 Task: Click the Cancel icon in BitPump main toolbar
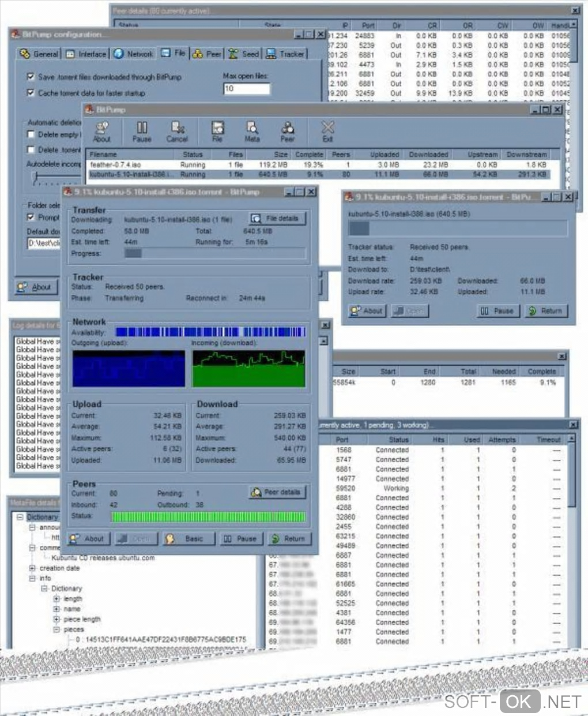(177, 132)
